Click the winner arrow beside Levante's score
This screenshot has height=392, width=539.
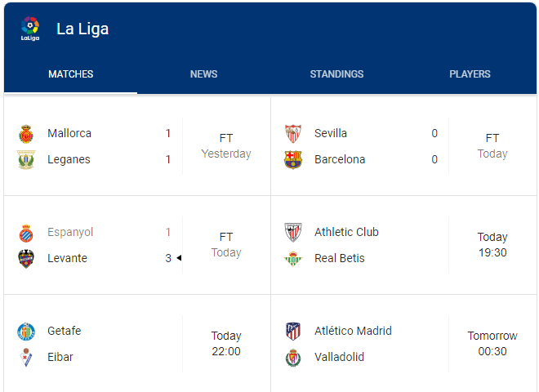click(x=179, y=259)
